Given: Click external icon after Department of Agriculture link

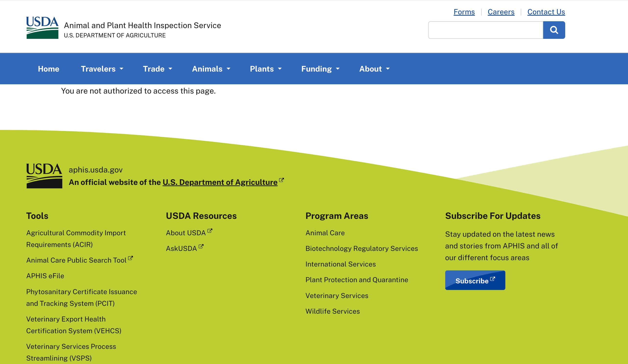Looking at the screenshot, I should point(281,180).
